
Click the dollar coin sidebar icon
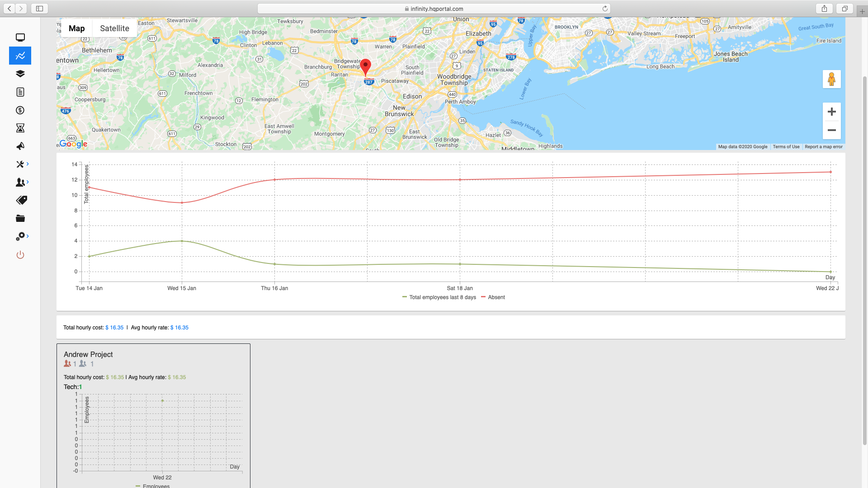(x=20, y=110)
